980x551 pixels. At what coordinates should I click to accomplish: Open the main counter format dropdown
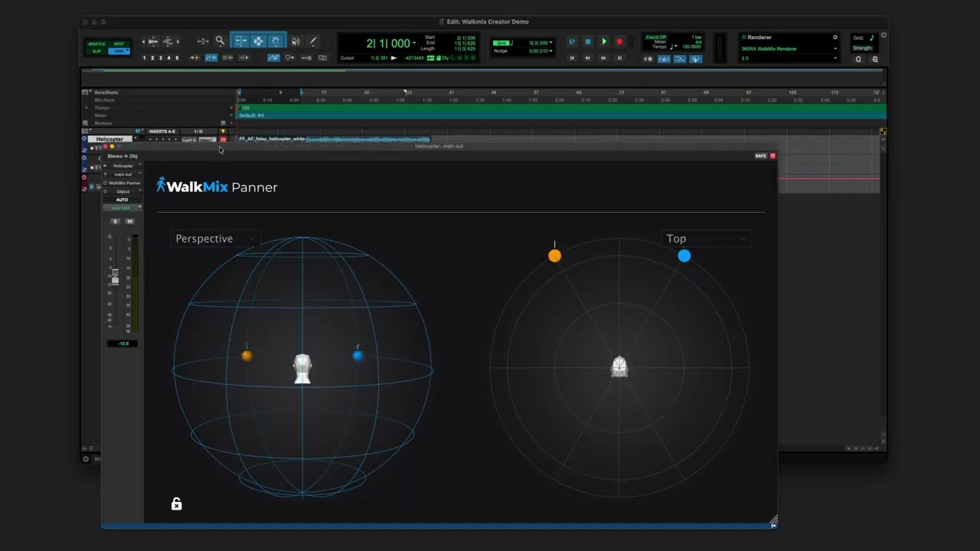[x=414, y=43]
